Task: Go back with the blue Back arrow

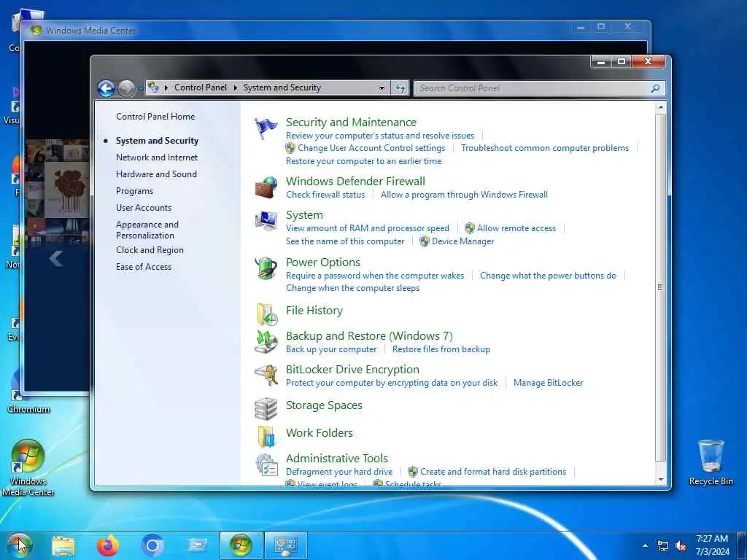Action: point(106,88)
